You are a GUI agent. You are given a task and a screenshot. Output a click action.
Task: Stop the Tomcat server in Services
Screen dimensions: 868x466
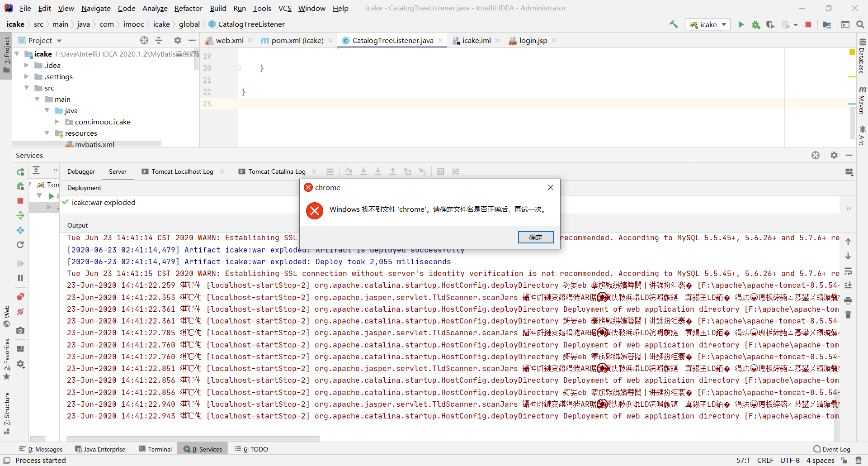[20, 200]
